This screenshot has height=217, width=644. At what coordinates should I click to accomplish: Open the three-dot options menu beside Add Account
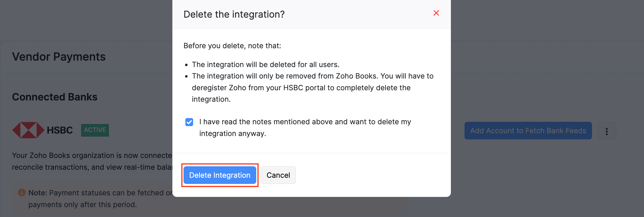[606, 131]
